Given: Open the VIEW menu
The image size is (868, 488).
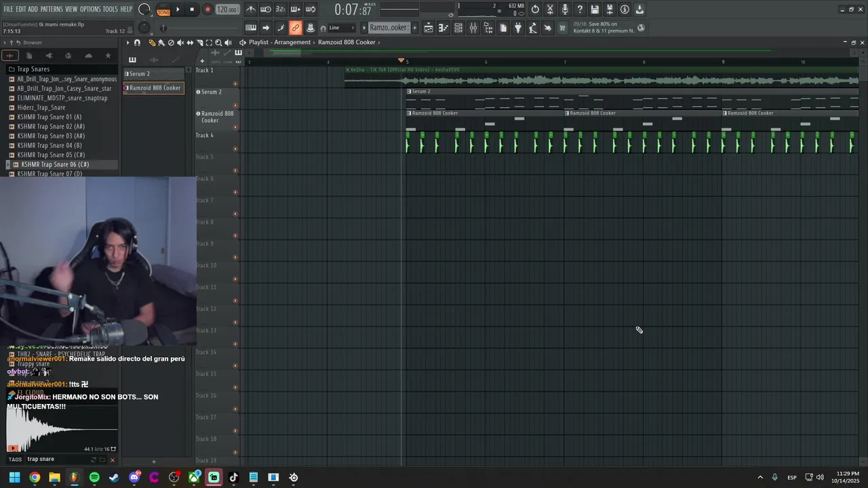Looking at the screenshot, I should click(x=71, y=9).
